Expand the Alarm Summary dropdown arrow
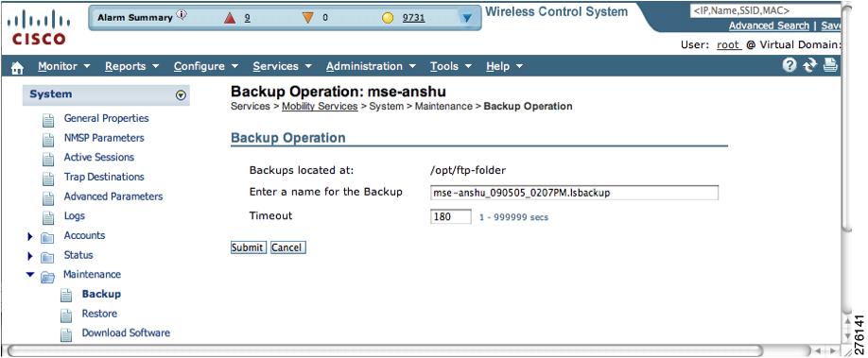868x358 pixels. 467,18
